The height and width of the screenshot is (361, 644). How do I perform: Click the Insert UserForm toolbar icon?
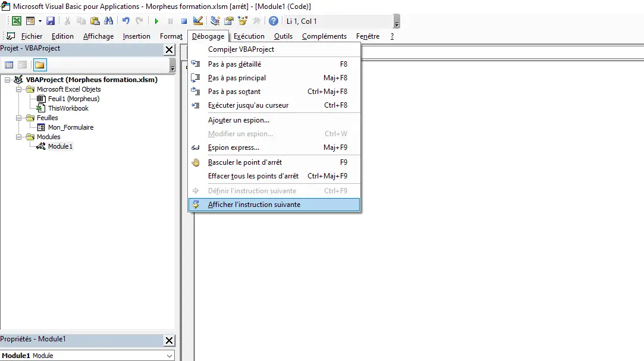click(x=30, y=21)
